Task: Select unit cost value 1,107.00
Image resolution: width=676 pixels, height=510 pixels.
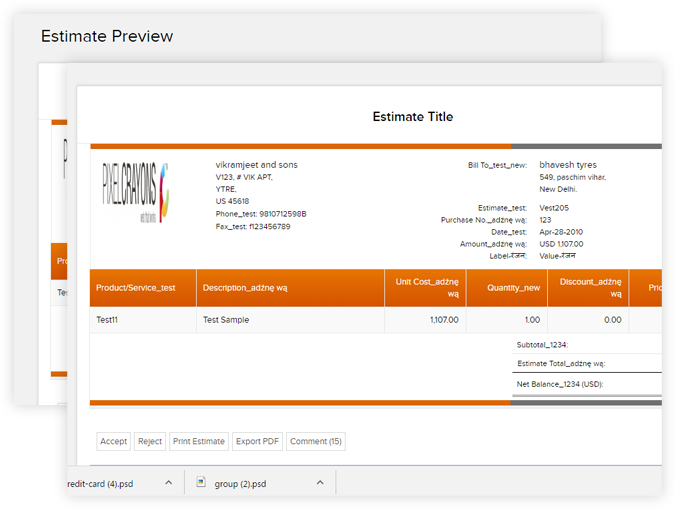Action: pos(444,320)
